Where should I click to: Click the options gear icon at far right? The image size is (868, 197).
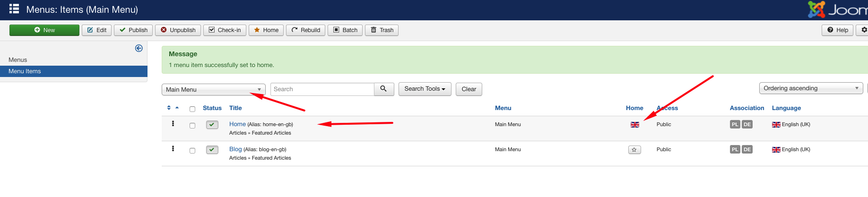click(x=863, y=30)
